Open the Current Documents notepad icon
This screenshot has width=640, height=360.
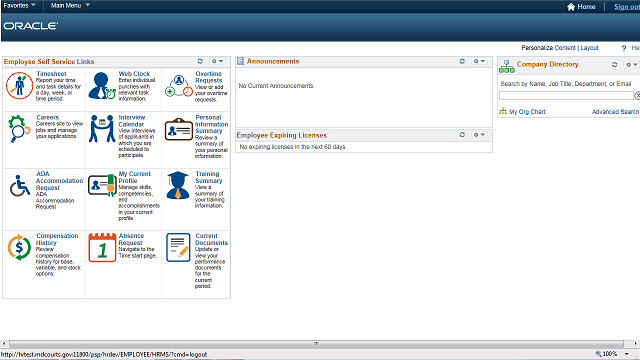[178, 247]
